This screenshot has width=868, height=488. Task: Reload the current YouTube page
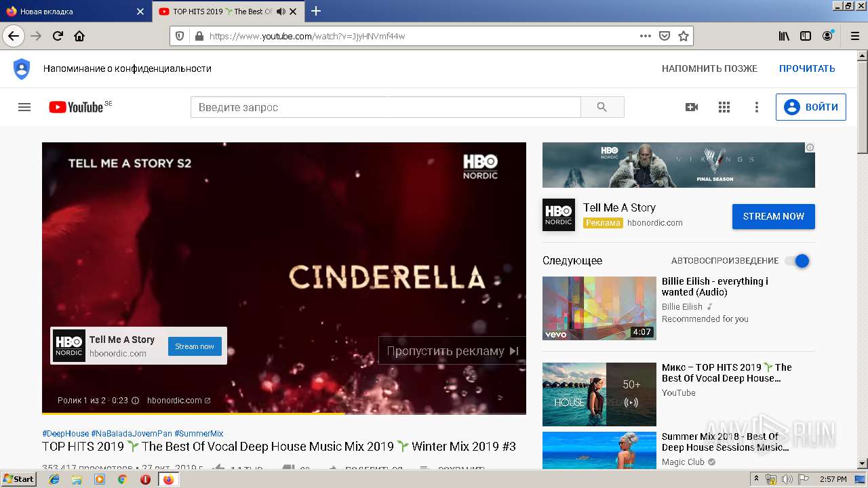click(58, 36)
